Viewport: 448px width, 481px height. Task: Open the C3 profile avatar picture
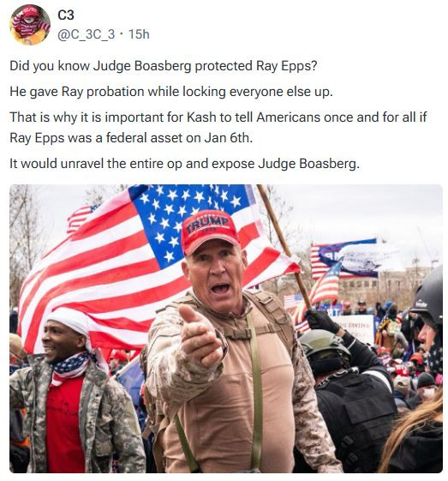click(30, 25)
